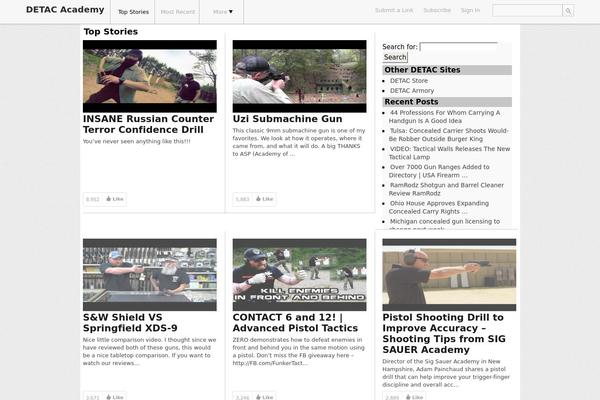Click the magnifier search icon in header

(x=568, y=11)
